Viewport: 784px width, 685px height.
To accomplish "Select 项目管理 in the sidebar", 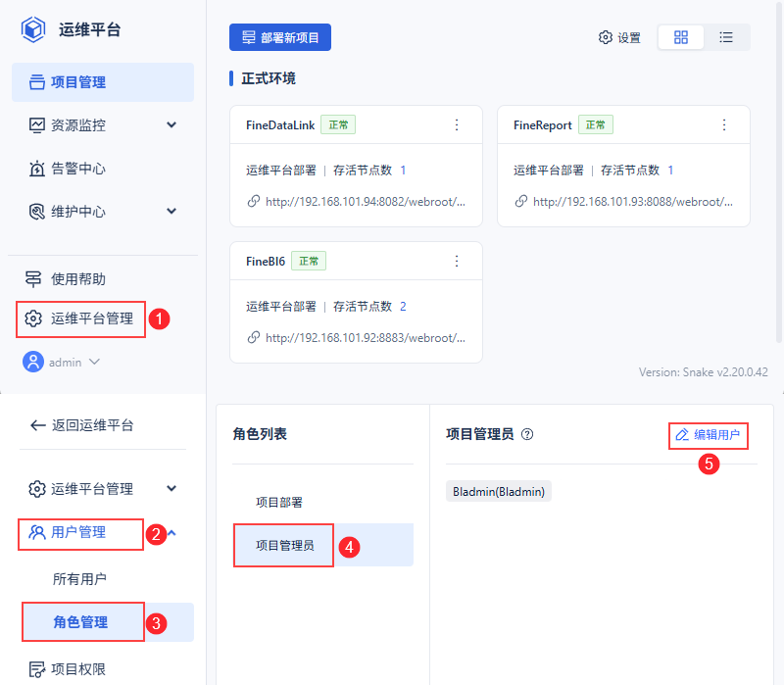I will tap(103, 82).
